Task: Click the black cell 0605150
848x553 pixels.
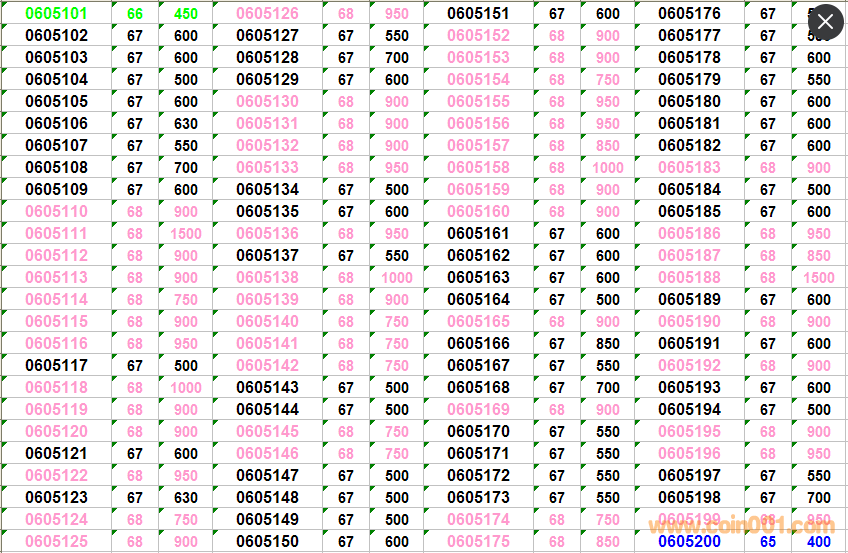Action: coord(267,541)
